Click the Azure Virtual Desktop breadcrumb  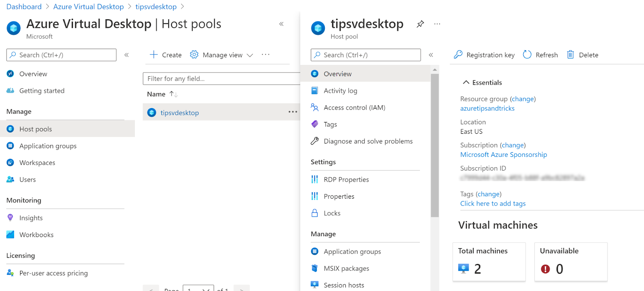pyautogui.click(x=89, y=7)
